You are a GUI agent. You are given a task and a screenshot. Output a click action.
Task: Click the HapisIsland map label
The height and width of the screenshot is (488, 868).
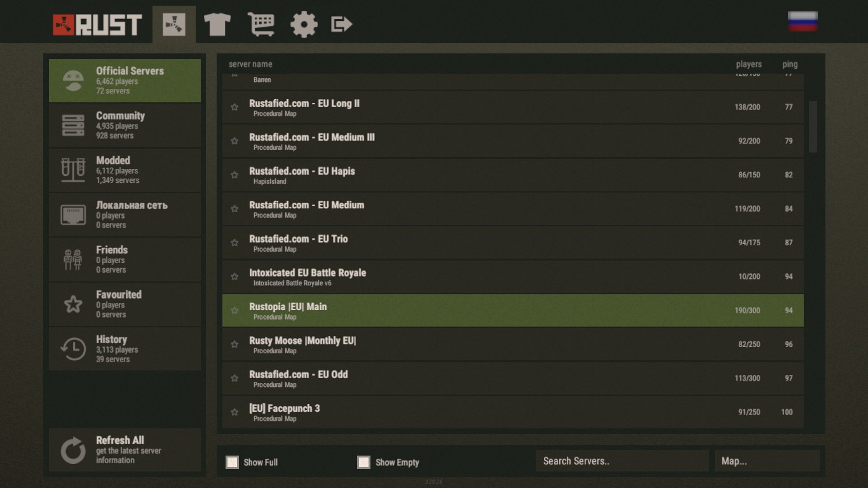[x=269, y=182]
